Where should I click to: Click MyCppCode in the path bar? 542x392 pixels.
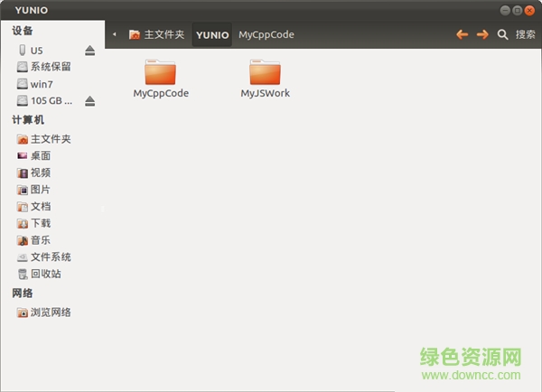pyautogui.click(x=266, y=34)
